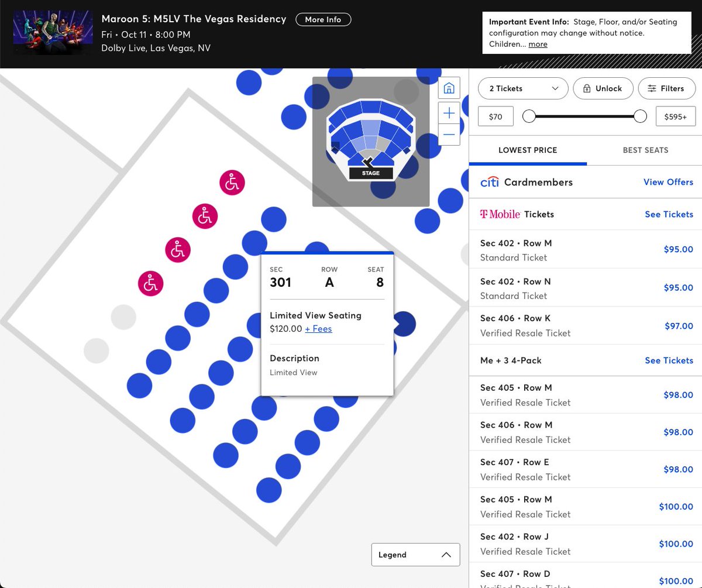Switch to the BEST SEATS tab

coord(645,150)
